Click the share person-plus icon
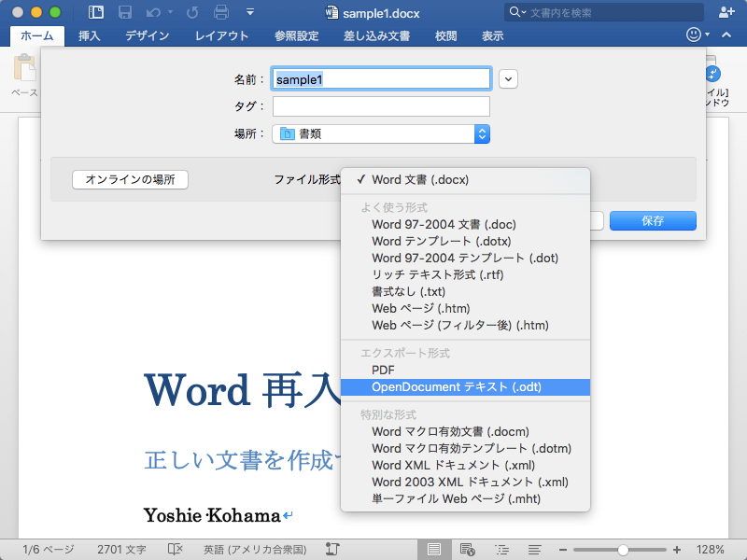 click(x=726, y=12)
